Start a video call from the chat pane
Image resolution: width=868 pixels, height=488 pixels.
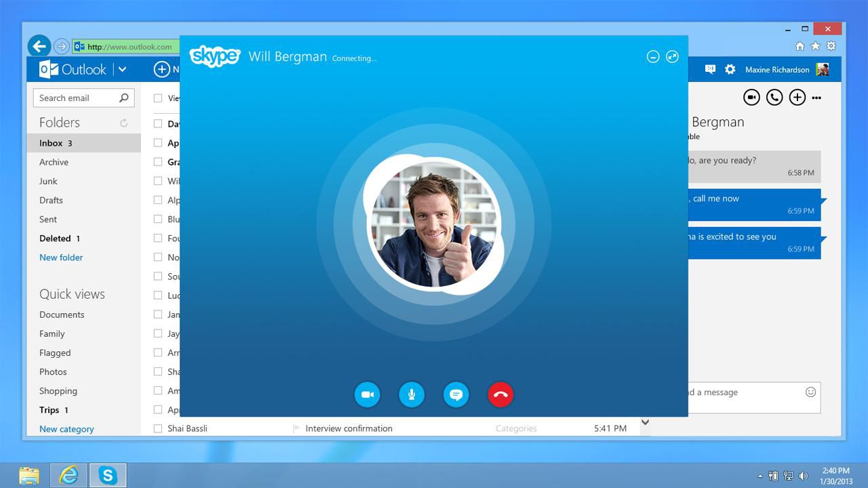tap(751, 98)
